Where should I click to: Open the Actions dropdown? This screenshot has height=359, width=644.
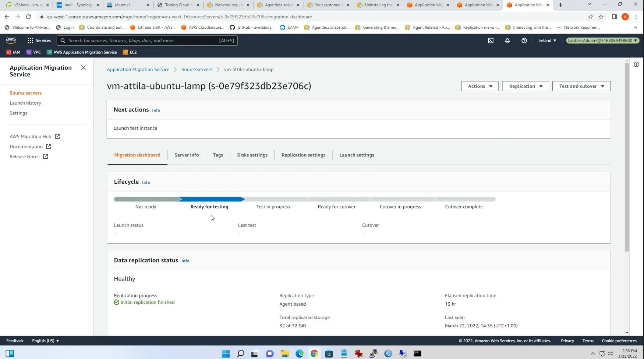click(480, 86)
